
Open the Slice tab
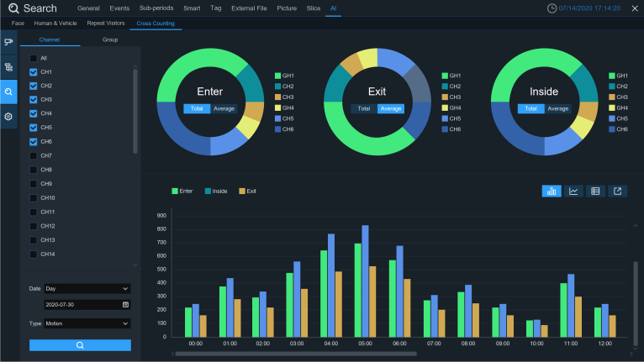pos(314,8)
